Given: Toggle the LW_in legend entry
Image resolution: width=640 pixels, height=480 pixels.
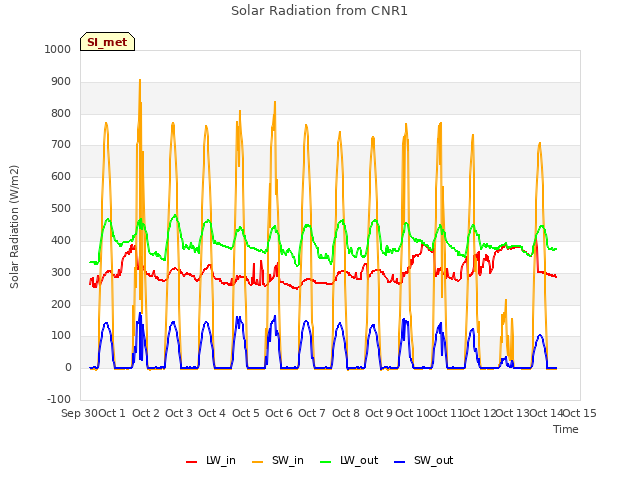Looking at the screenshot, I should [x=211, y=460].
